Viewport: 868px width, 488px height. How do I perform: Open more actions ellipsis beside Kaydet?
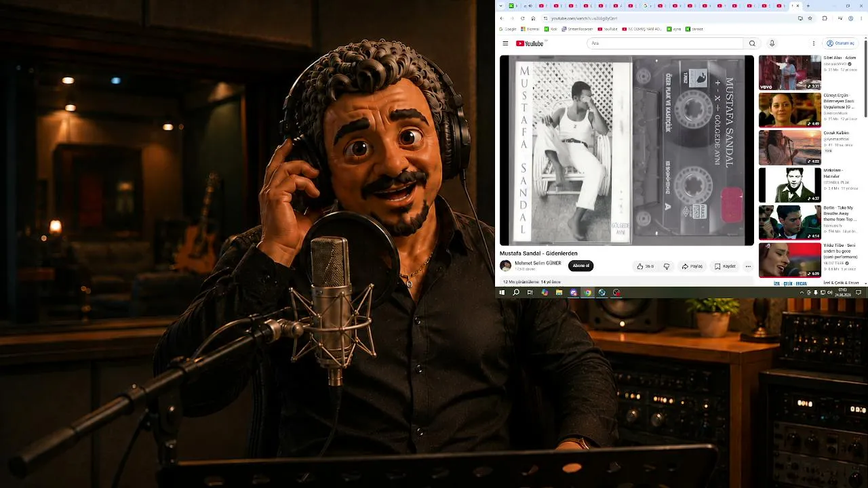749,266
